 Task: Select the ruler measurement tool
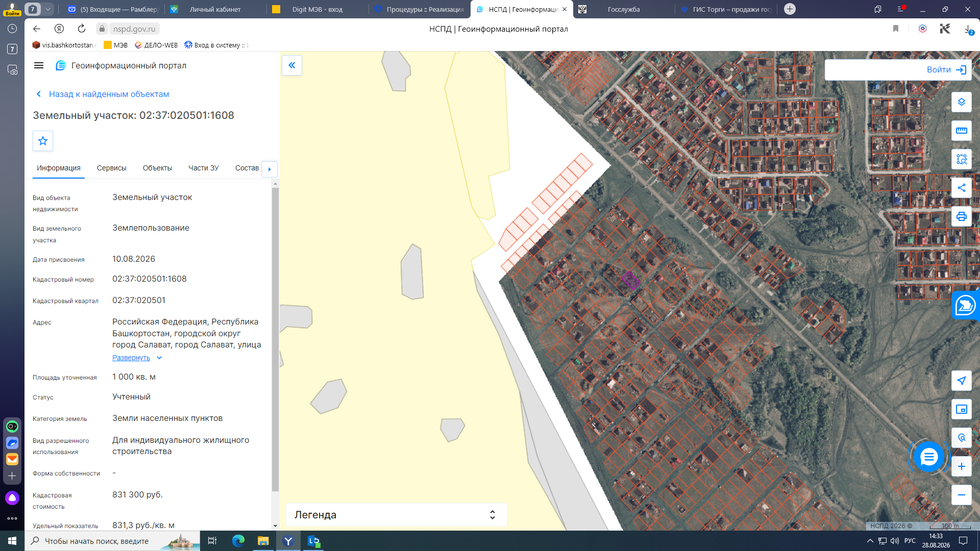(961, 131)
